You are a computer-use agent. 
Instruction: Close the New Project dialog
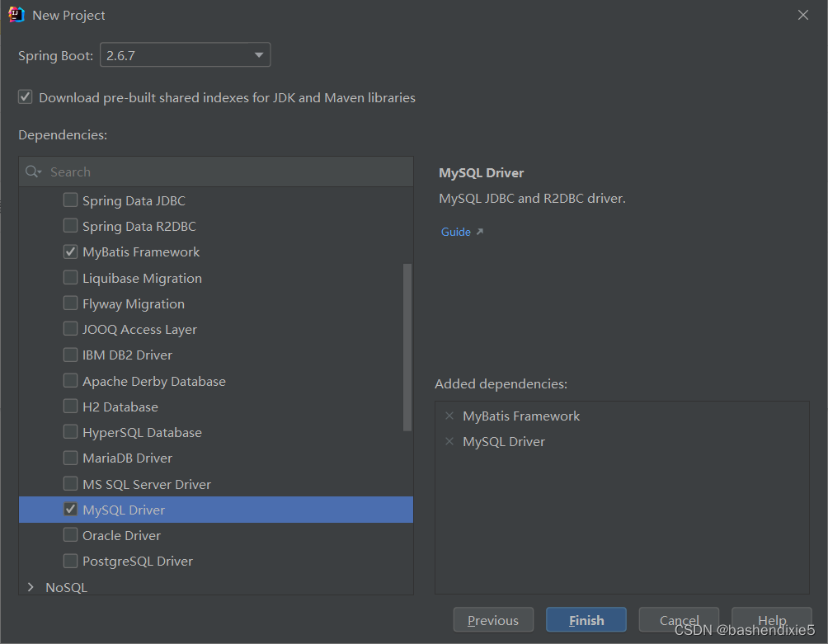point(803,15)
